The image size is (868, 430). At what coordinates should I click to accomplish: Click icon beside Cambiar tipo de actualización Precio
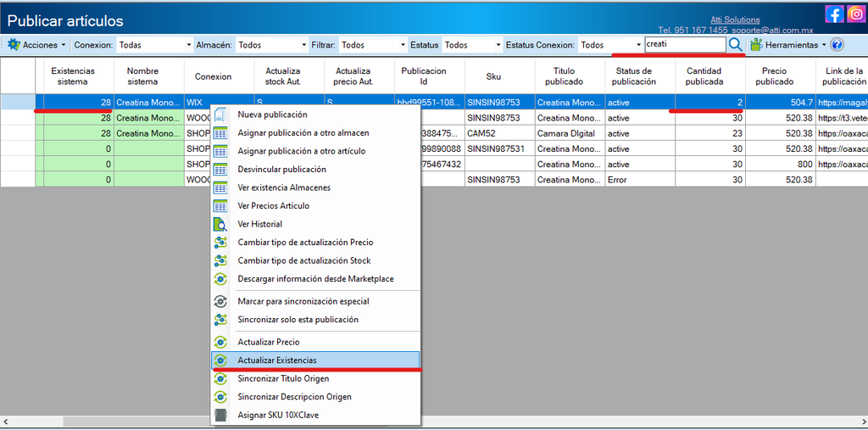(220, 243)
